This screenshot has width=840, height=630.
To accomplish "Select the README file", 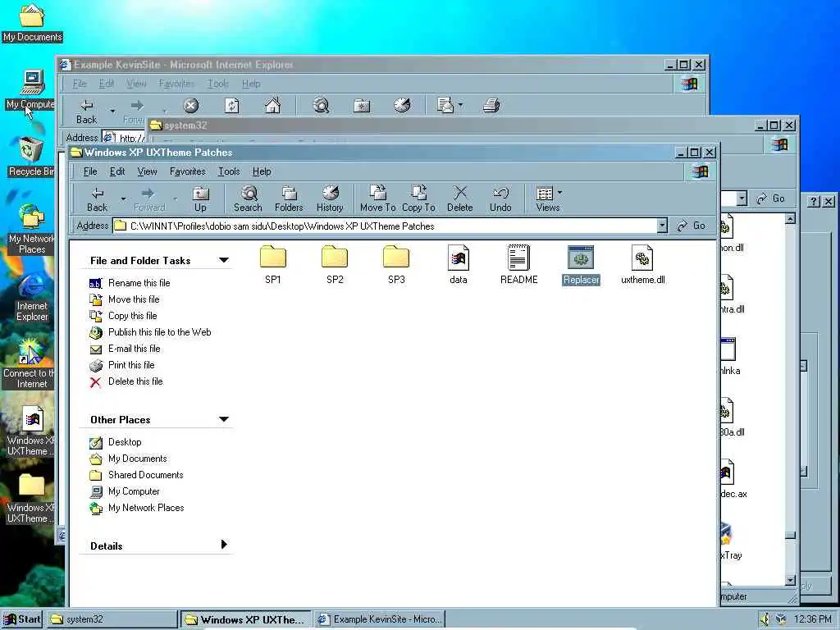I will [518, 265].
